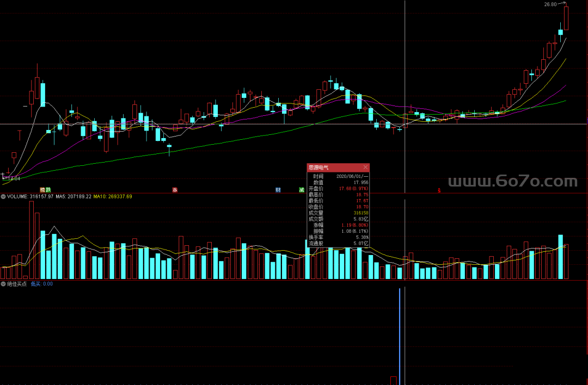Image resolution: width=588 pixels, height=385 pixels.
Task: Select the yellow MA10 volume value label
Action: coord(113,196)
